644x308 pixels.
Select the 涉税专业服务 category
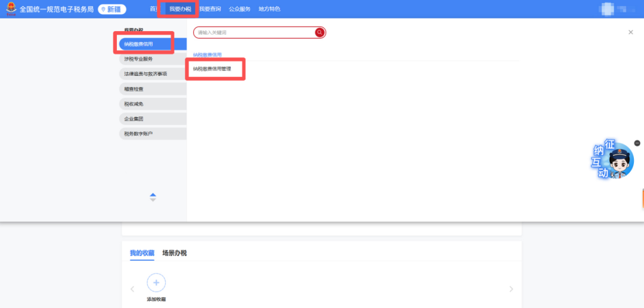(153, 59)
